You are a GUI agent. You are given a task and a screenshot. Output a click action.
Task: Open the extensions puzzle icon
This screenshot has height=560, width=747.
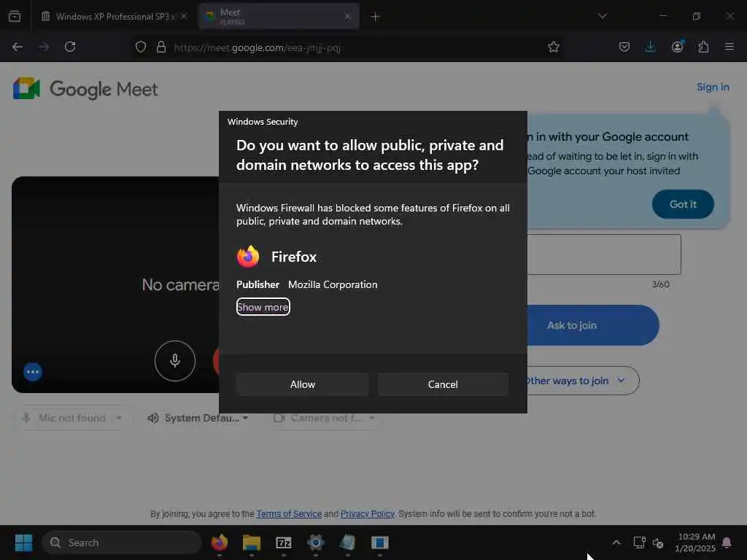click(x=703, y=47)
